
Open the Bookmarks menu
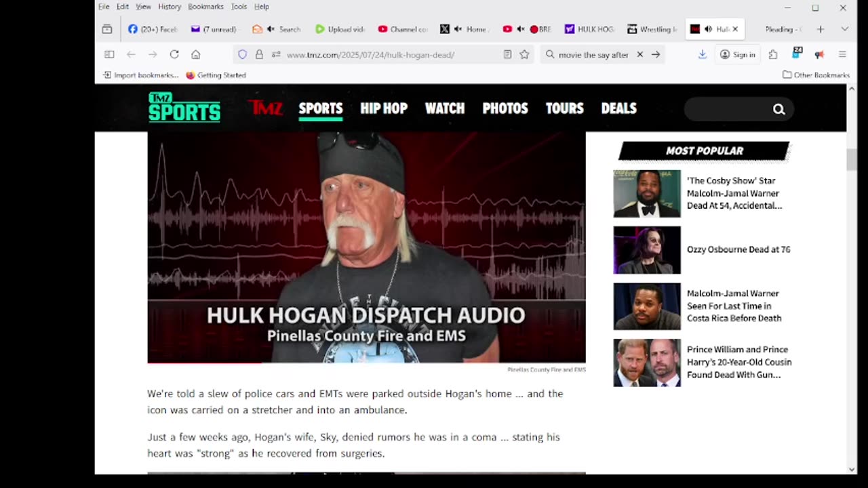coord(205,7)
